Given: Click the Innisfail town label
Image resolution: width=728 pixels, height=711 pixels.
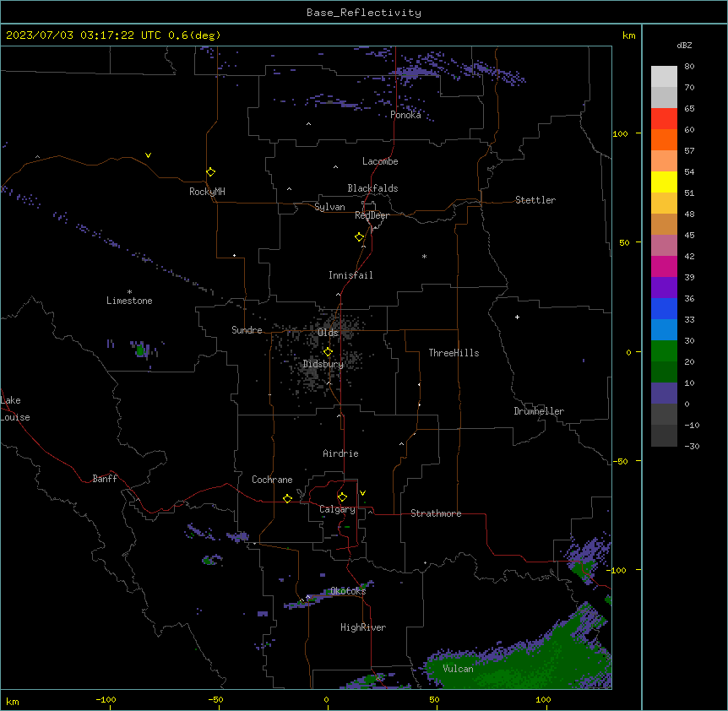Looking at the screenshot, I should pyautogui.click(x=350, y=275).
